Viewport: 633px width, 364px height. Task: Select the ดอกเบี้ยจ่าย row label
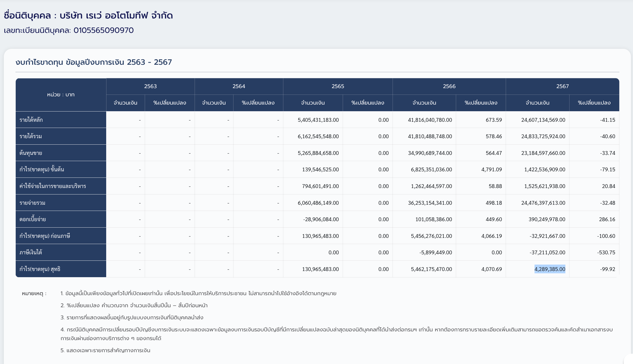[33, 219]
